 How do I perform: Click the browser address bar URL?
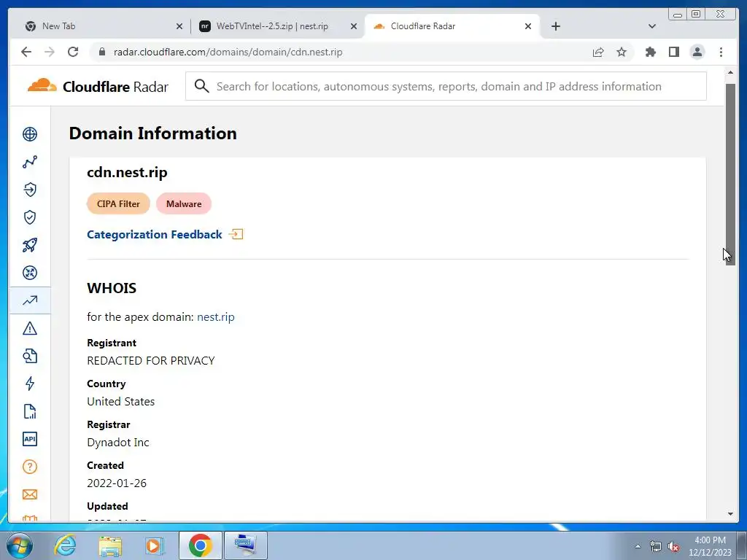228,52
